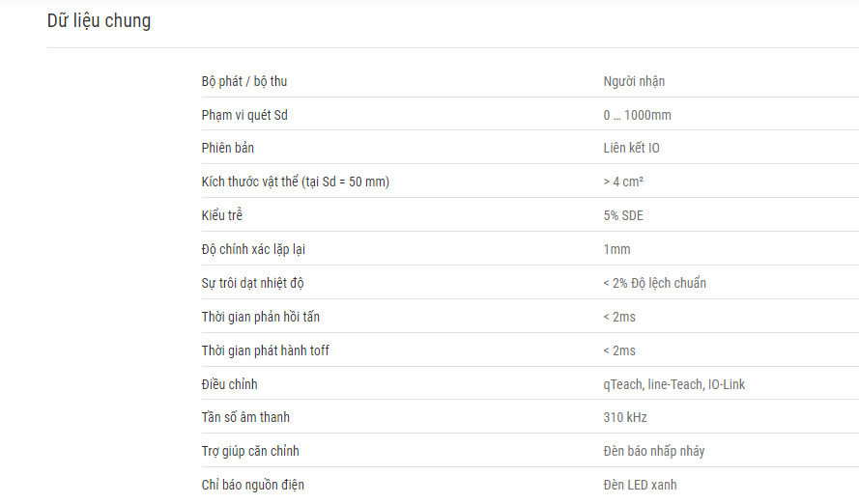This screenshot has height=504, width=859.
Task: Click the "< 2% Độ lệch chuẩn" value
Action: pos(654,283)
